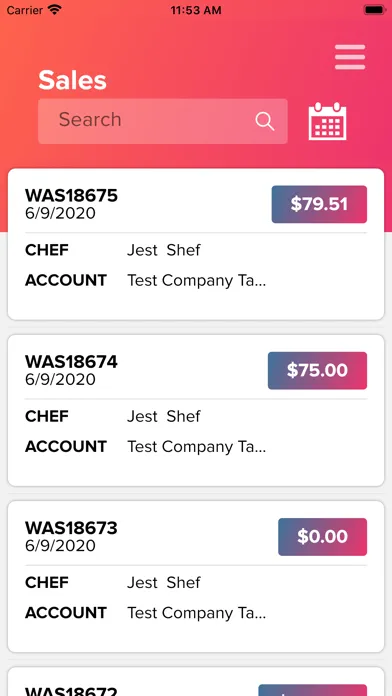Open the $75.00 amount badge
The height and width of the screenshot is (696, 392).
point(317,371)
